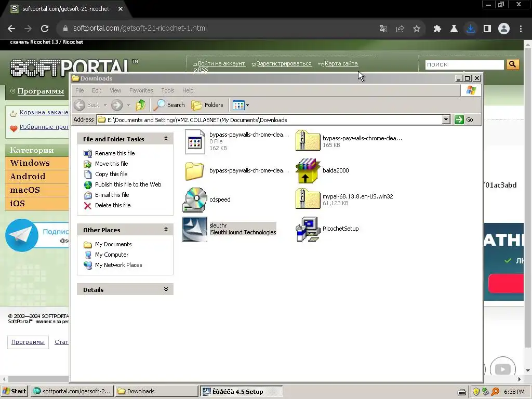Open Back button history dropdown arrow
Image resolution: width=532 pixels, height=399 pixels.
click(105, 105)
